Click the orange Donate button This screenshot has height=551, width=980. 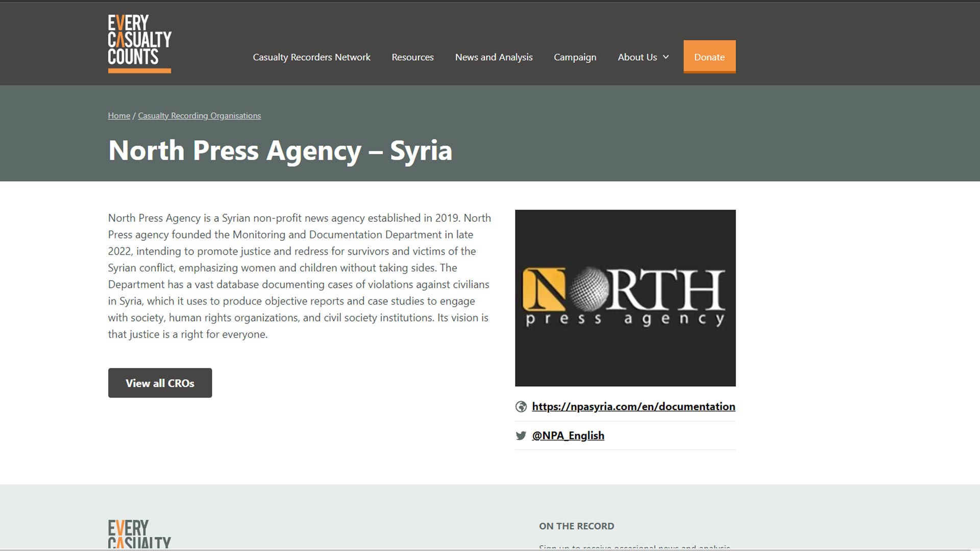coord(709,57)
